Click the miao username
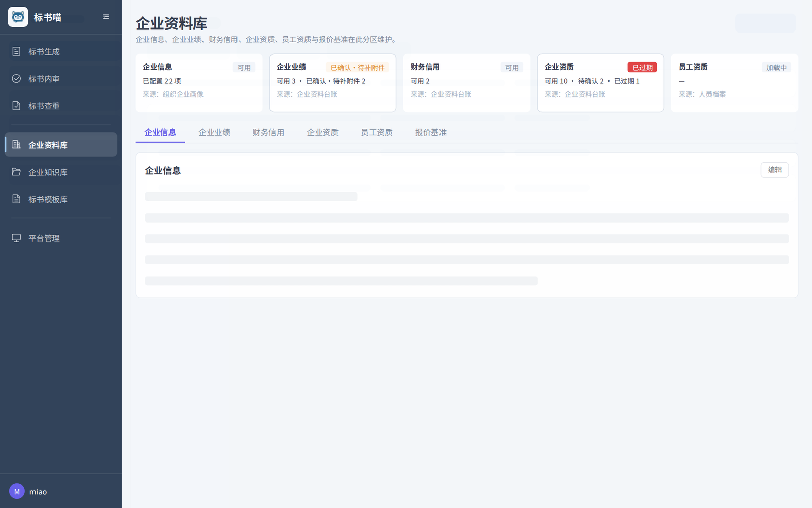The height and width of the screenshot is (508, 812). (x=38, y=492)
